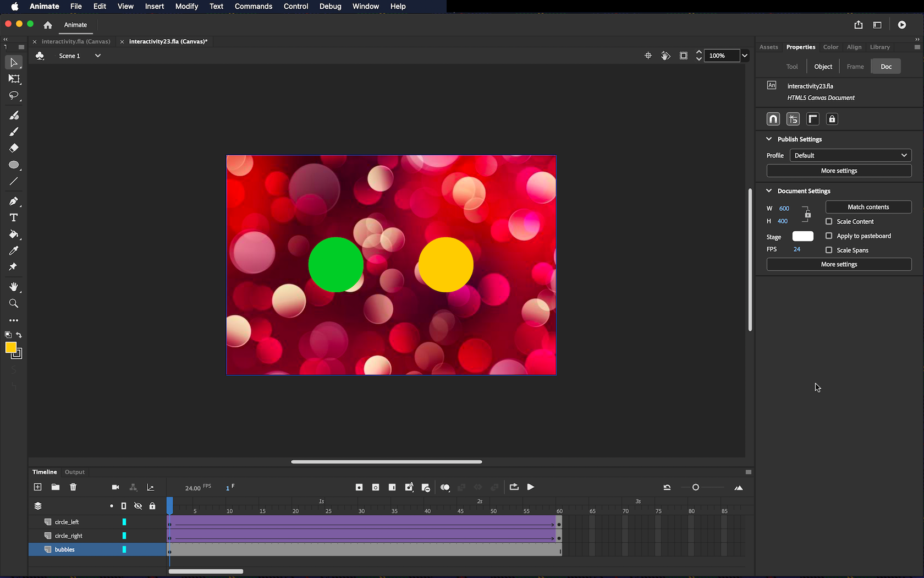Screen dimensions: 924x578
Task: Select the Text tool
Action: pyautogui.click(x=14, y=217)
